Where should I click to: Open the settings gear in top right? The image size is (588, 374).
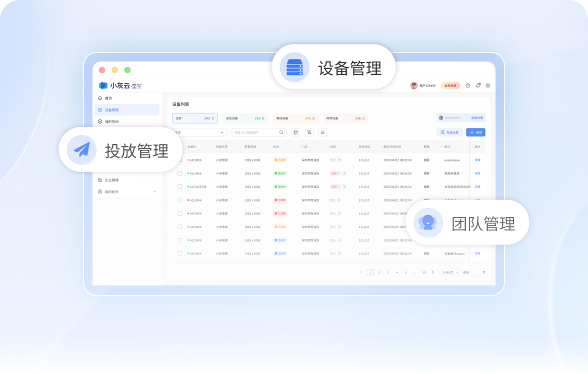[488, 85]
